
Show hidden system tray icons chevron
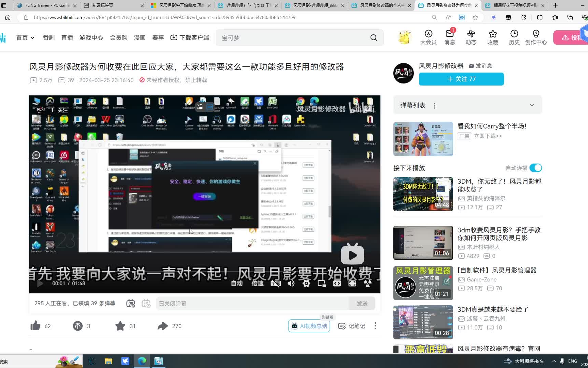[x=554, y=361]
